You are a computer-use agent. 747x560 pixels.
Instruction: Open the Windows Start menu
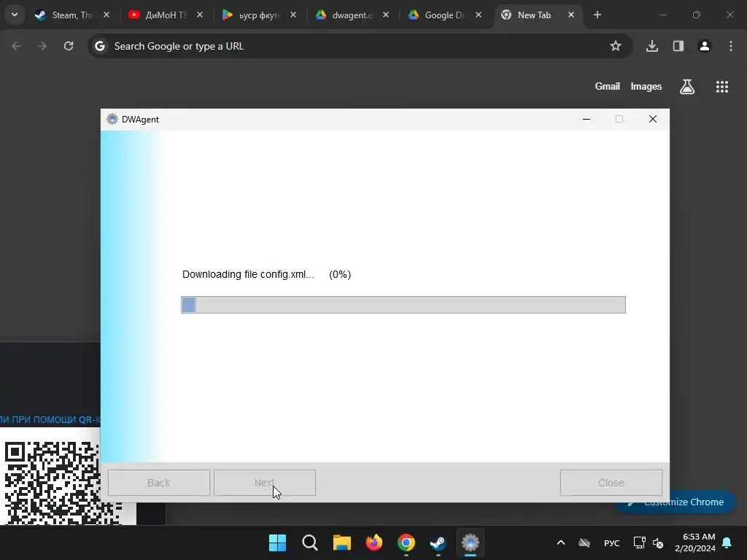tap(278, 542)
